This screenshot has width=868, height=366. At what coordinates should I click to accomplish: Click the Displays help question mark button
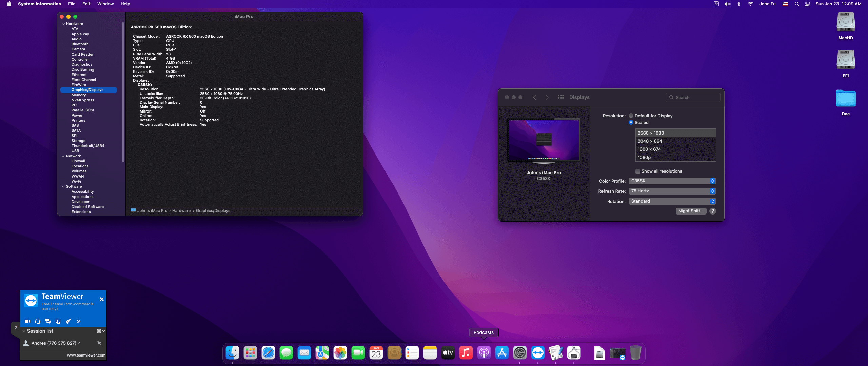point(713,211)
